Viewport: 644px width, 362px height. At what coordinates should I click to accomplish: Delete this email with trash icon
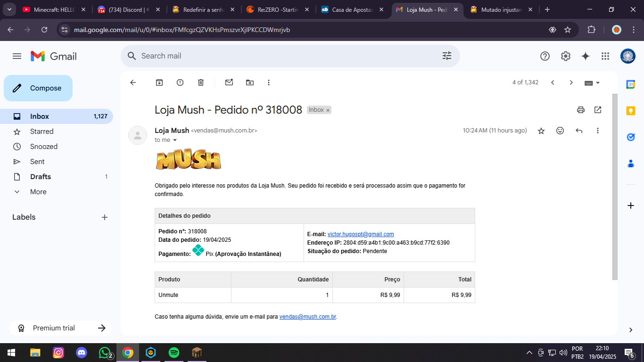coord(201,82)
